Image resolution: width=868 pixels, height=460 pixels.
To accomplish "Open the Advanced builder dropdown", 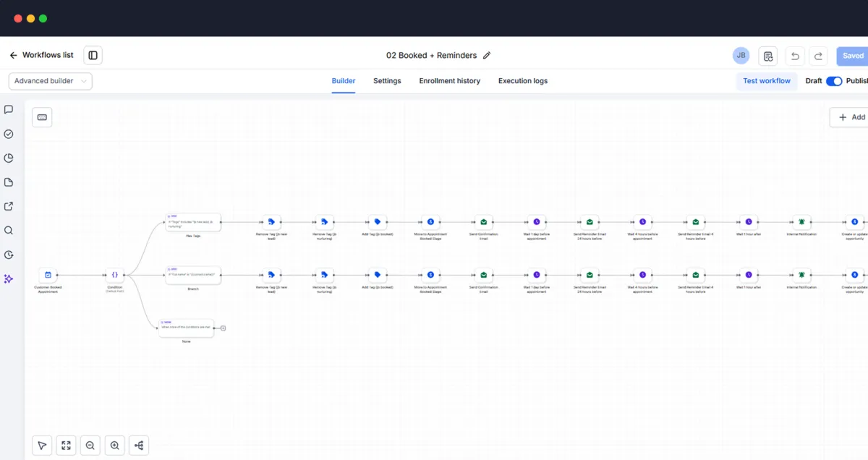I will 51,81.
